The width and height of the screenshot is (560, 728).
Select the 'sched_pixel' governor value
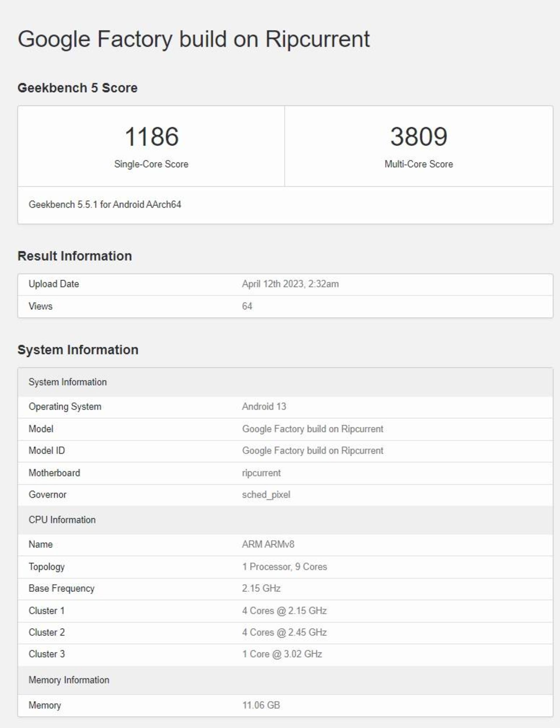266,495
